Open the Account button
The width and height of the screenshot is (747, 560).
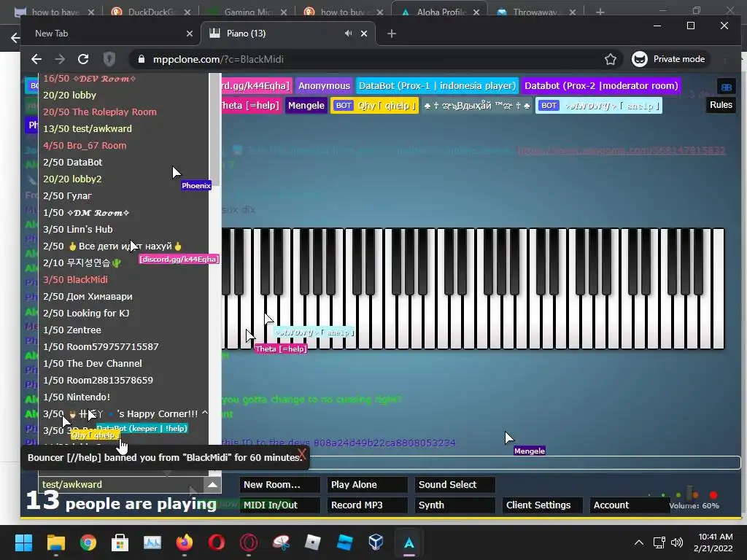(x=630, y=505)
